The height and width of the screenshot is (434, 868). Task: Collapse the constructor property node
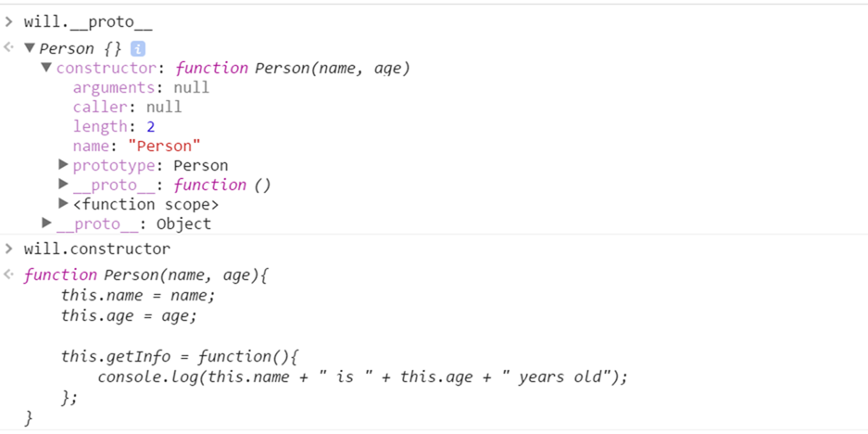point(46,68)
